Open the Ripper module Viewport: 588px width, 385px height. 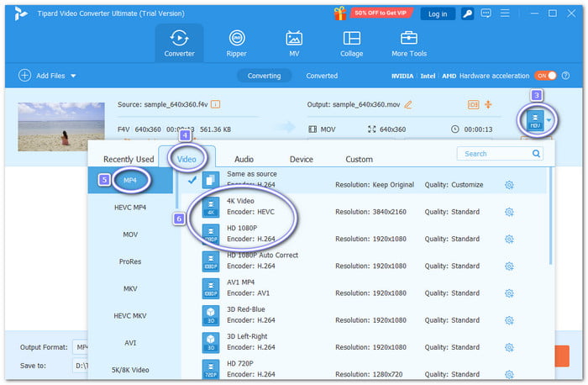[x=237, y=43]
